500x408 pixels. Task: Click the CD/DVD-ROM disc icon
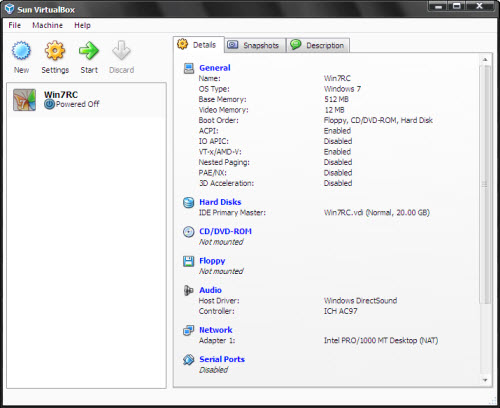[189, 232]
